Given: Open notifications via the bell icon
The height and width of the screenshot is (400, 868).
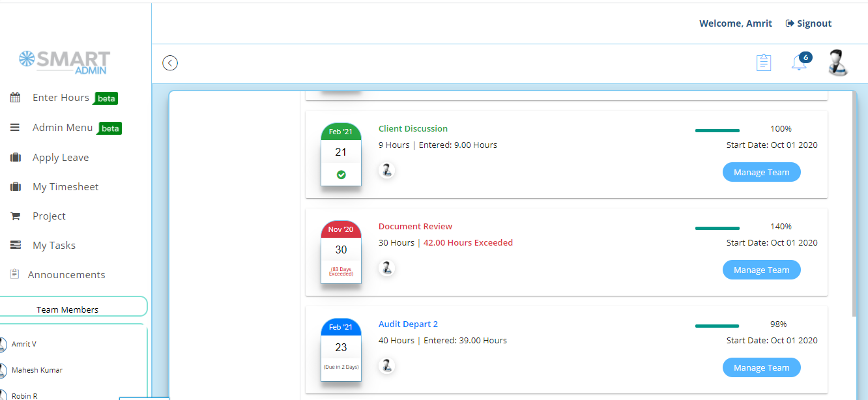Looking at the screenshot, I should click(798, 61).
